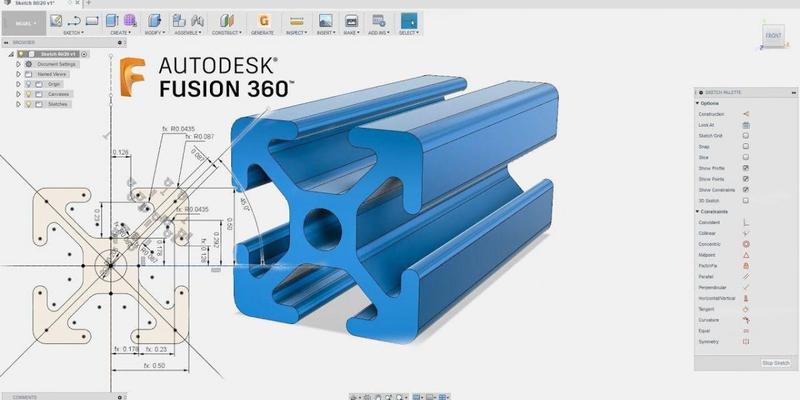Select the Rectangle sketch tool icon
The image size is (800, 400).
(x=92, y=21)
